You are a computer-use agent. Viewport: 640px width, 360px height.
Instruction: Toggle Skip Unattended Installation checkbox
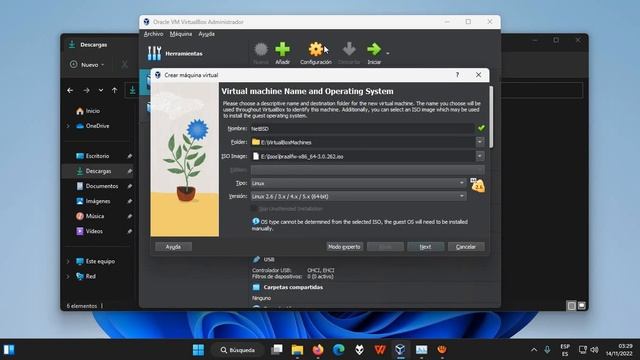pos(254,209)
